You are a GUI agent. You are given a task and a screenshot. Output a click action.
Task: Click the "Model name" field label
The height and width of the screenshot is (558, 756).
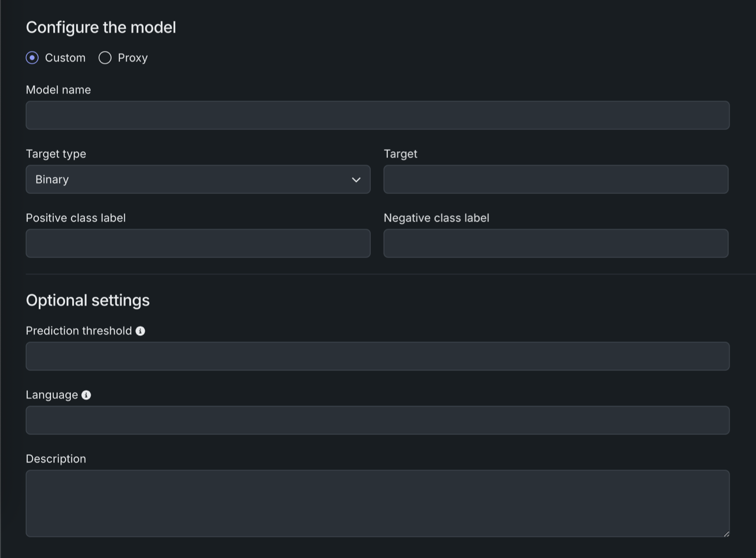point(58,90)
